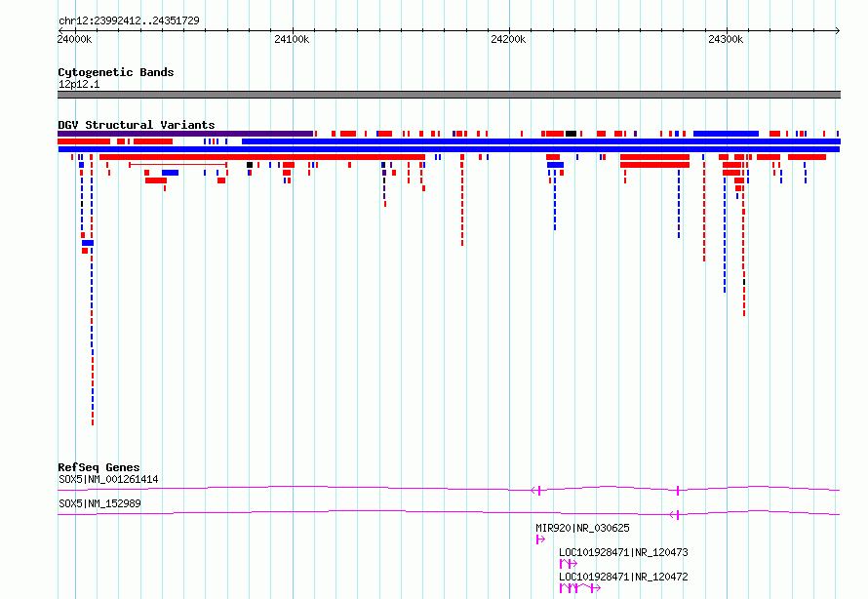
Task: Click the right arrowhead of the scale ruler
Action: coord(838,30)
